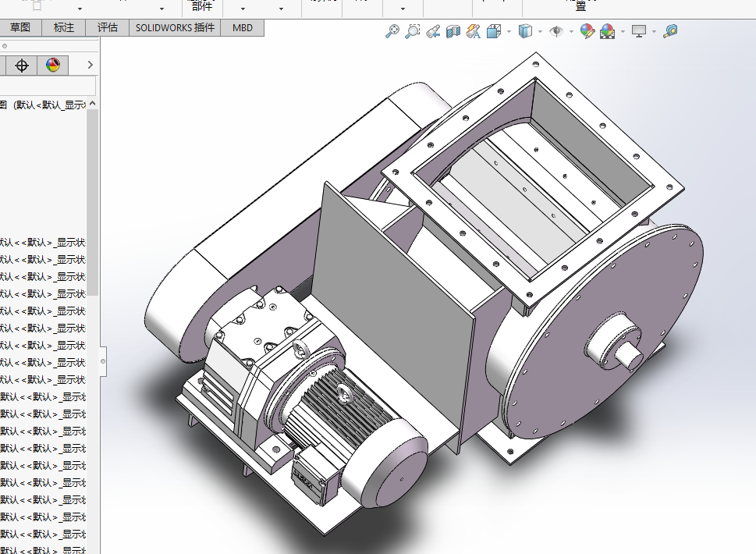Image resolution: width=756 pixels, height=554 pixels.
Task: Toggle the Hide/Show Items eye icon
Action: pyautogui.click(x=556, y=31)
